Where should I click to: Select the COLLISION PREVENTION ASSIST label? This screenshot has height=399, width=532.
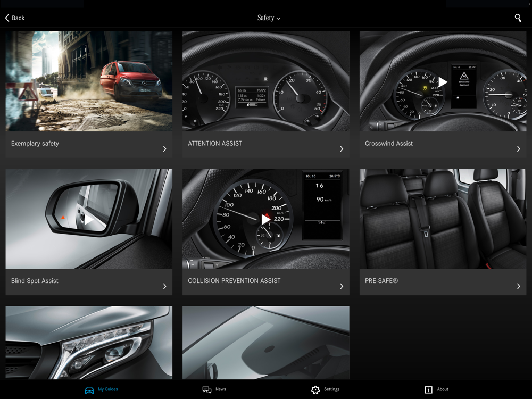click(235, 281)
